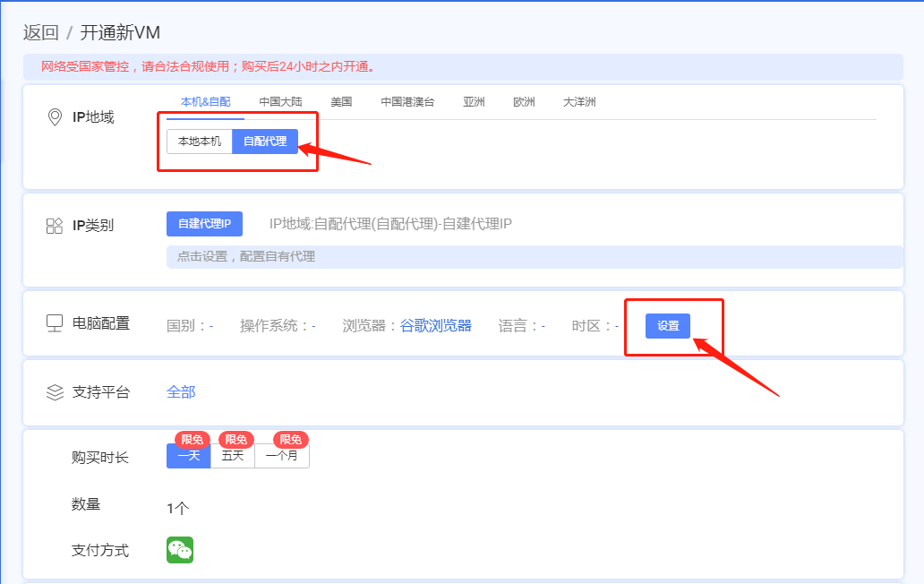Click the IP类别 category grid icon
This screenshot has width=924, height=584.
point(55,226)
